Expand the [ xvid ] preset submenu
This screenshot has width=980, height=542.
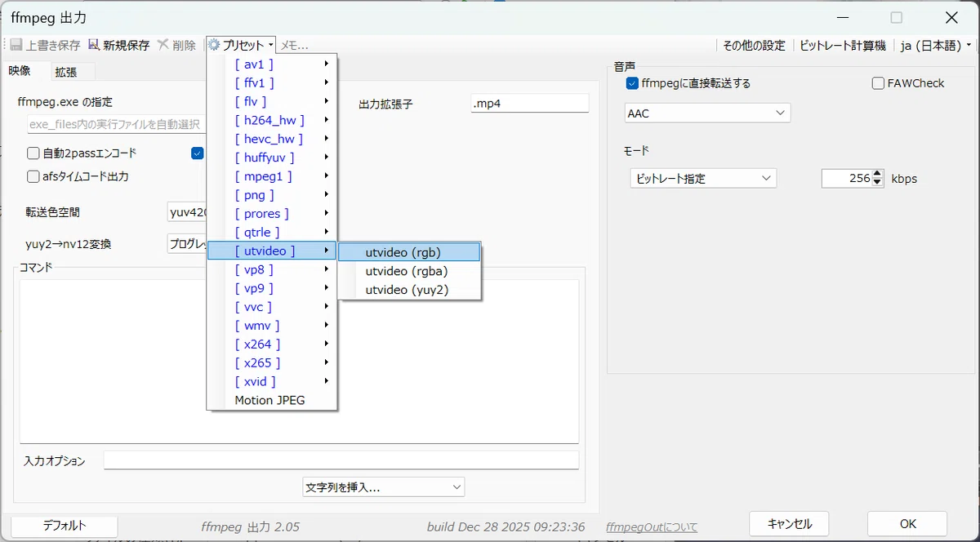pyautogui.click(x=272, y=381)
